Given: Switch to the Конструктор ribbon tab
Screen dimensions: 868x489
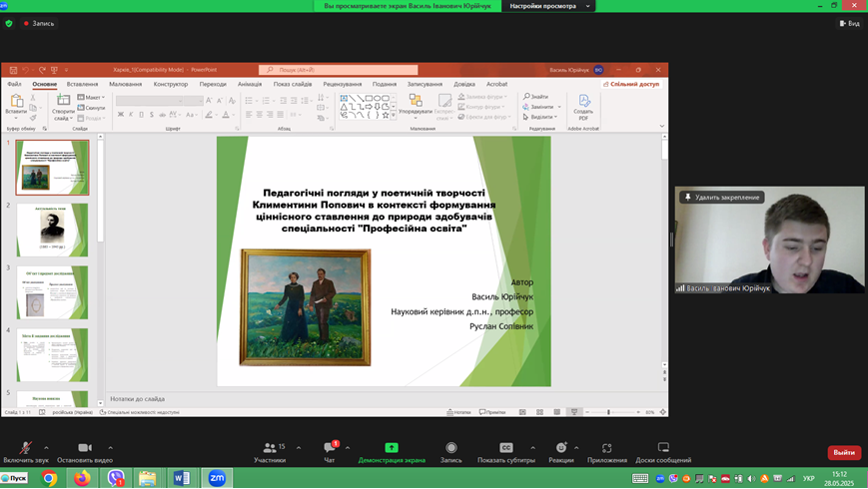Looking at the screenshot, I should pos(171,84).
